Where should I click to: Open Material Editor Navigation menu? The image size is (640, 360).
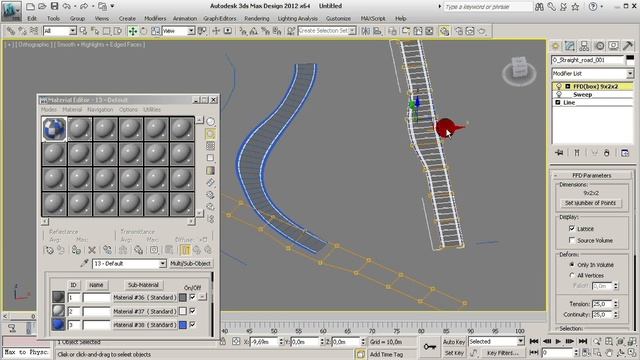pos(100,109)
